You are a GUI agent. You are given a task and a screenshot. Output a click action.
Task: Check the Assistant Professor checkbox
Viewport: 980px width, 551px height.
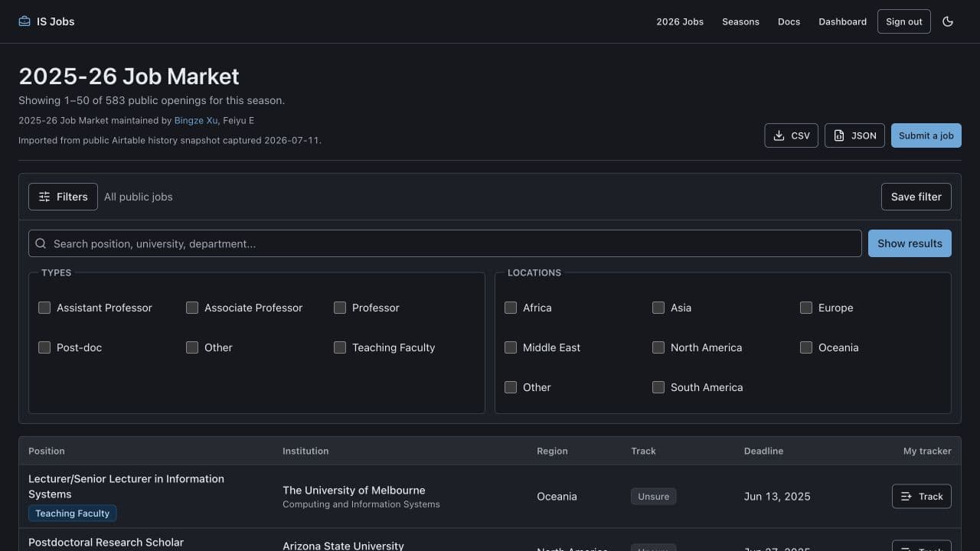[44, 308]
